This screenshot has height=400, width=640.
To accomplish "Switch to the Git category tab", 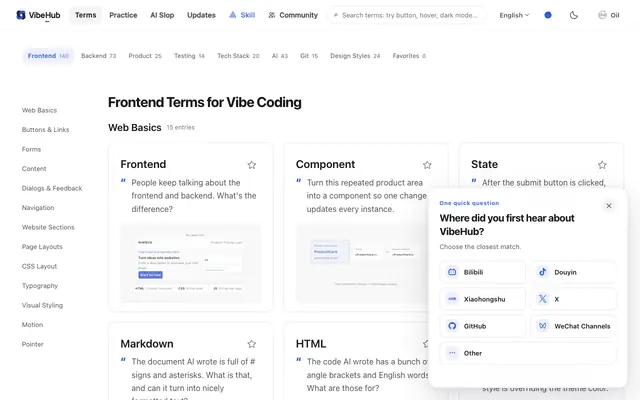I will [309, 56].
